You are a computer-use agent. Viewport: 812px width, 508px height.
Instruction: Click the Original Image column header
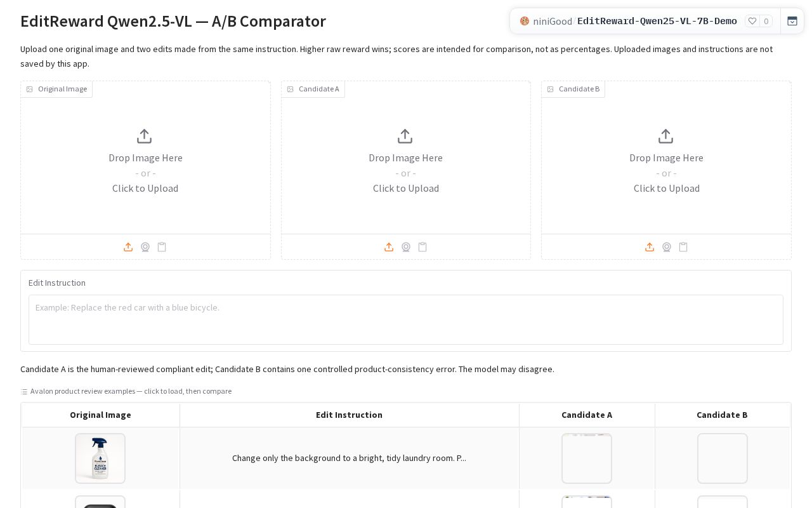click(100, 415)
